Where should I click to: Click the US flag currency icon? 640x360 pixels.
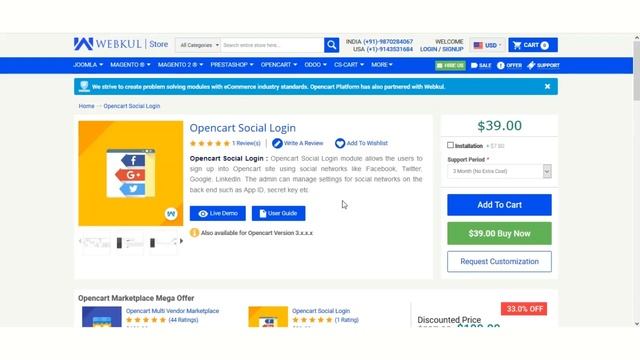[x=478, y=45]
